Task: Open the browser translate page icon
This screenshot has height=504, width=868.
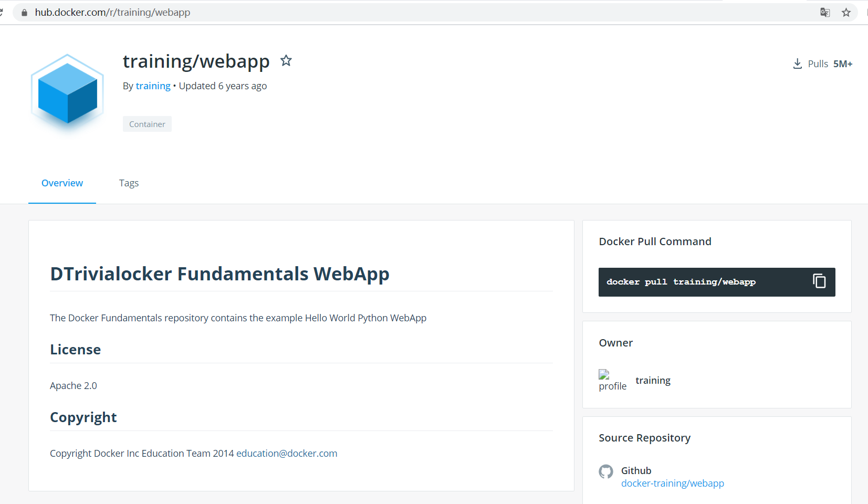Action: coord(825,13)
